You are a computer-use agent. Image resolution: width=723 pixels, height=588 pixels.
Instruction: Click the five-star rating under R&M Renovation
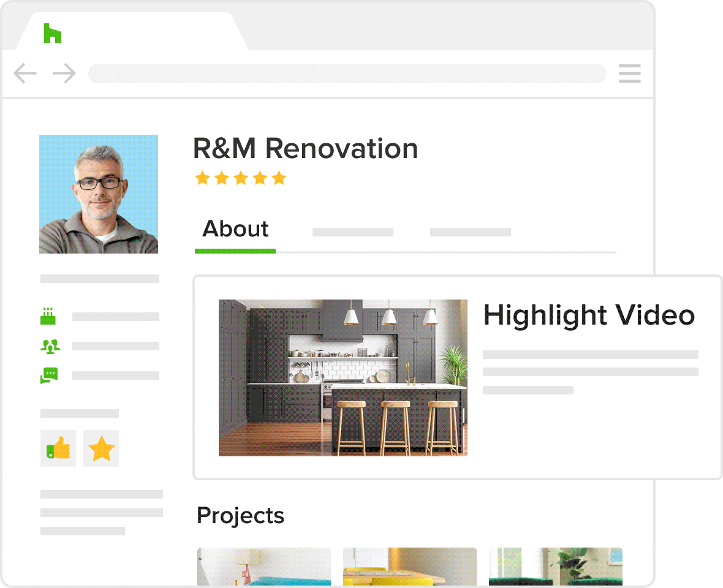pyautogui.click(x=240, y=178)
